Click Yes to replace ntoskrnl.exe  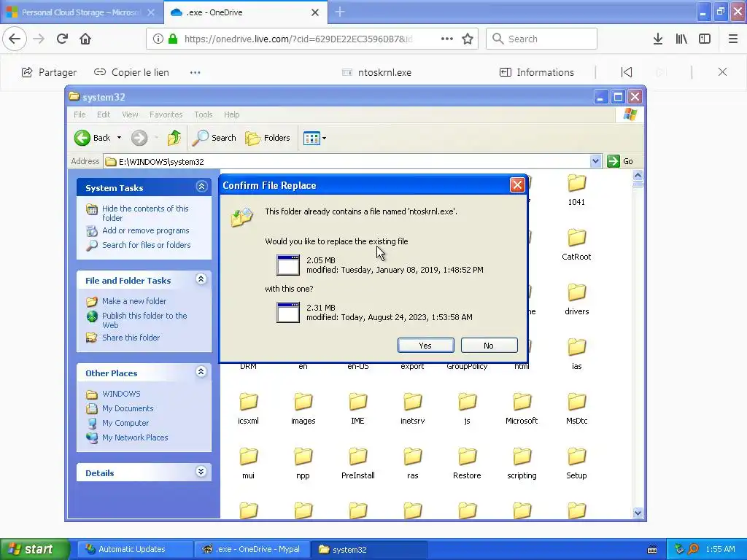click(425, 345)
